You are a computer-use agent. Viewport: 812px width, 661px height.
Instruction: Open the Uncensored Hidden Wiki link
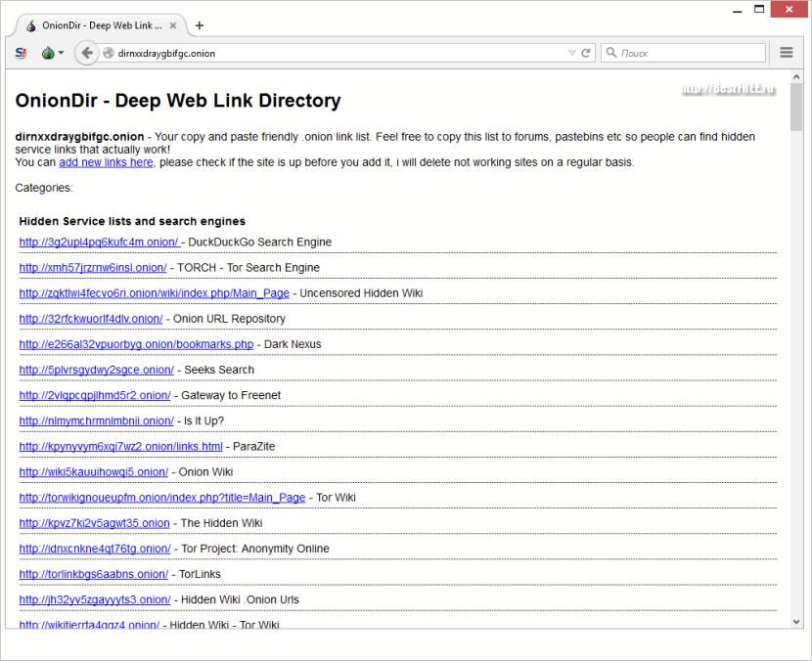[x=154, y=293]
